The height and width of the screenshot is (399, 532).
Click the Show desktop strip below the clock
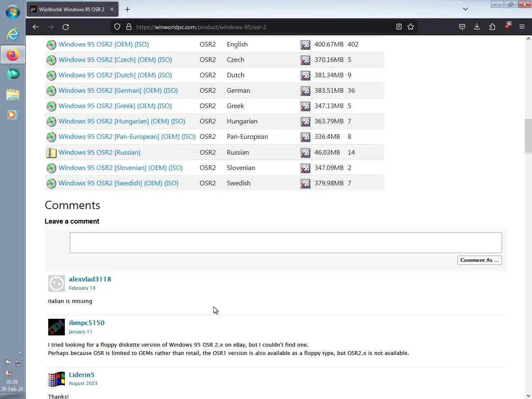12,396
